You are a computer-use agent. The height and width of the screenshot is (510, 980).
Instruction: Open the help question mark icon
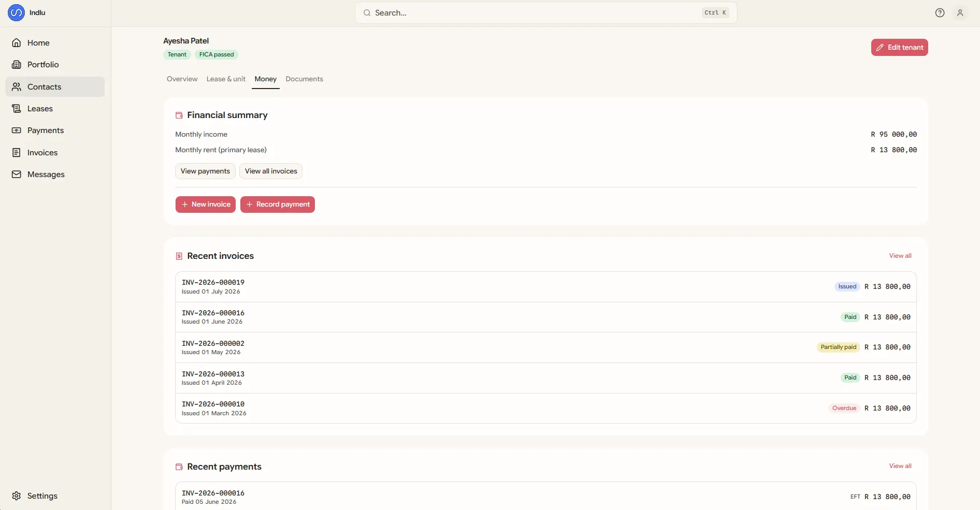point(940,13)
